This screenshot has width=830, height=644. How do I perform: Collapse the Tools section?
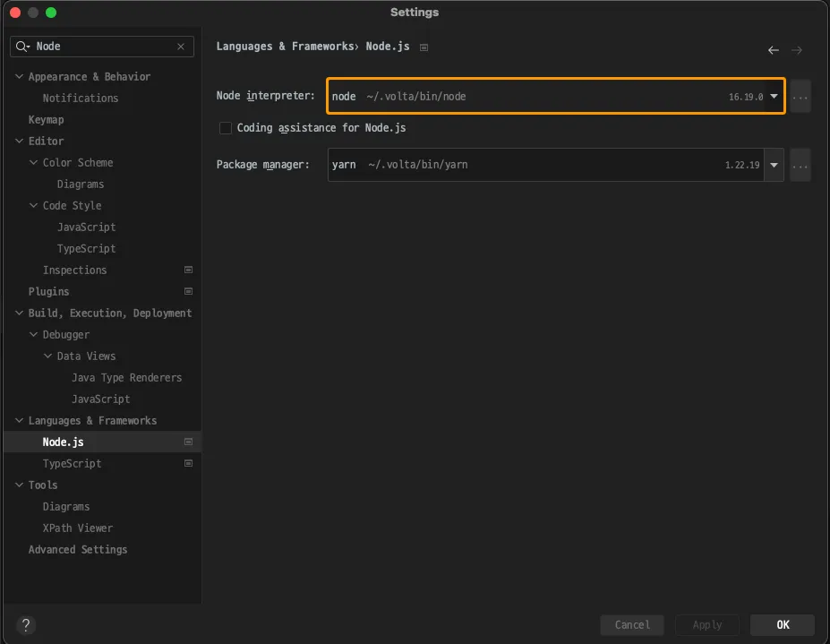pyautogui.click(x=19, y=485)
